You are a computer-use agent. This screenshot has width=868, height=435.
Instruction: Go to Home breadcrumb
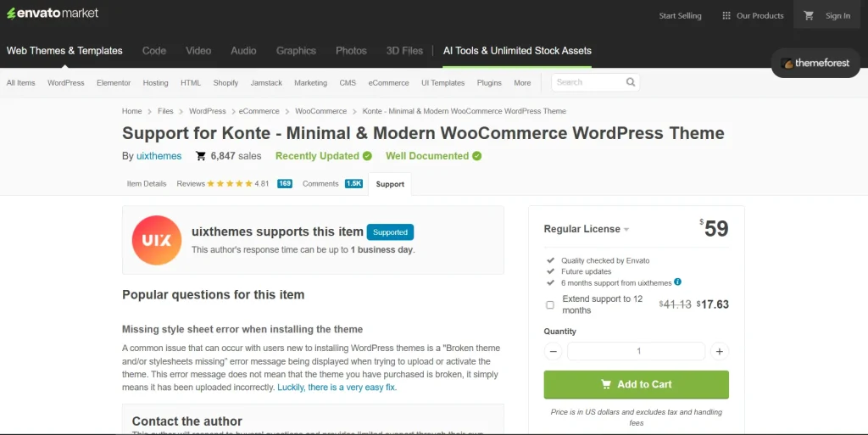(131, 111)
